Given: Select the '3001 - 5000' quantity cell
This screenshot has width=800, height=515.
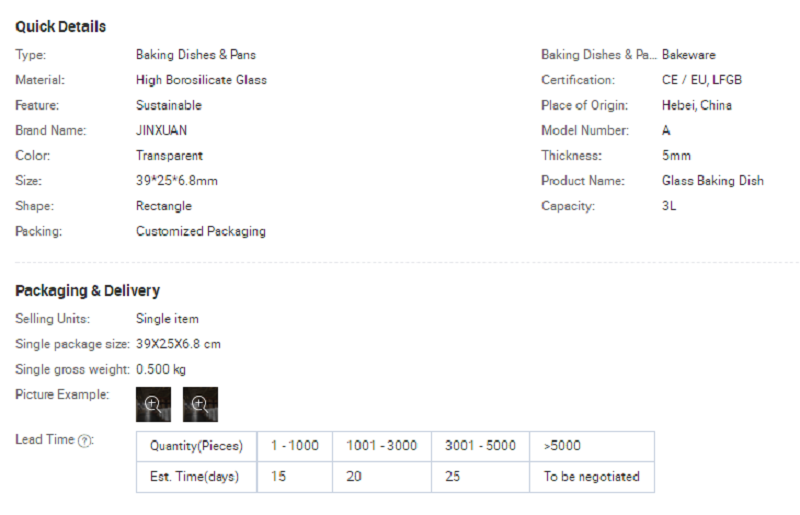Looking at the screenshot, I should pyautogui.click(x=479, y=446).
